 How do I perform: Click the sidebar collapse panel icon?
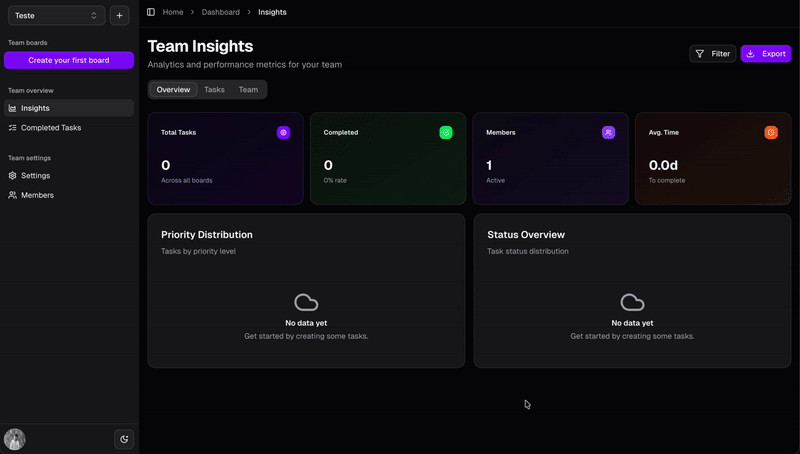point(151,12)
